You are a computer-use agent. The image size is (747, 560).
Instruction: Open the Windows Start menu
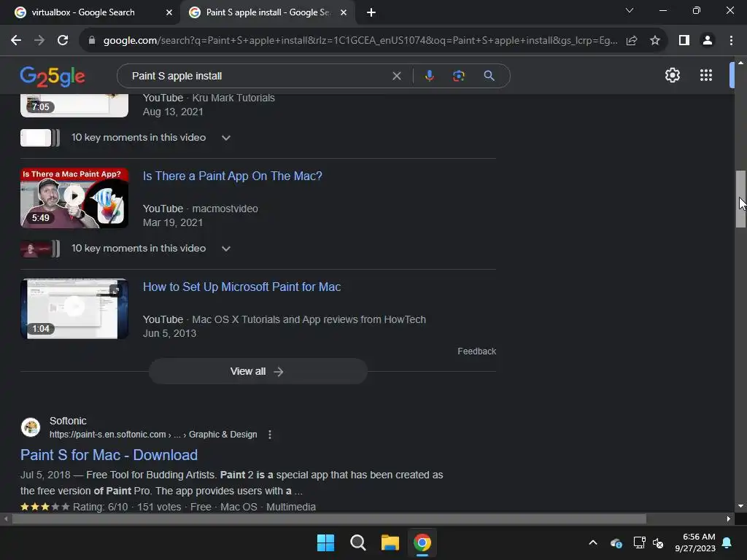pos(326,542)
